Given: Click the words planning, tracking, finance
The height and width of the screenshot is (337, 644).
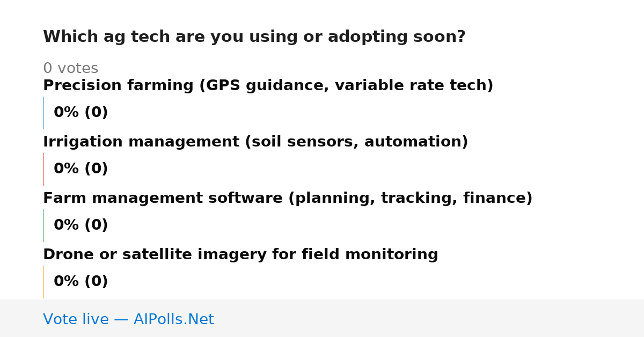Looking at the screenshot, I should tap(411, 199).
